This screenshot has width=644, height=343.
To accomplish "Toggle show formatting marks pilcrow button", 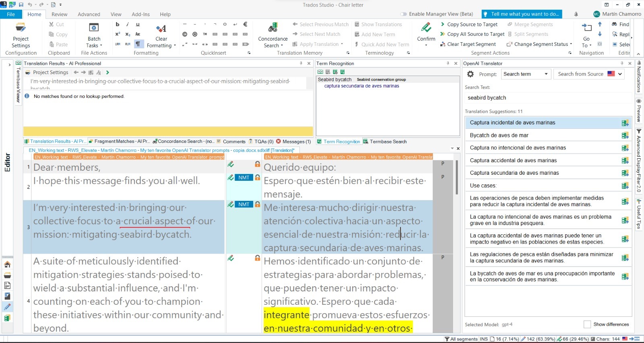I will pos(138,44).
